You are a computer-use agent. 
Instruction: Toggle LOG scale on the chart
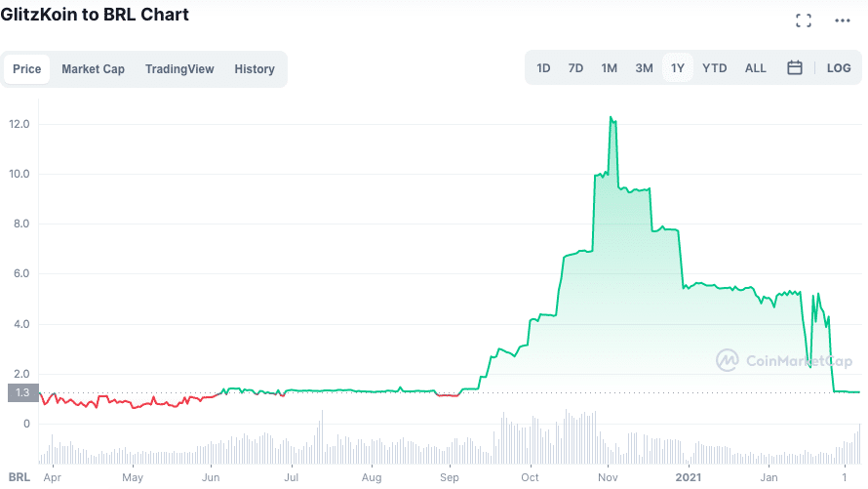coord(839,68)
